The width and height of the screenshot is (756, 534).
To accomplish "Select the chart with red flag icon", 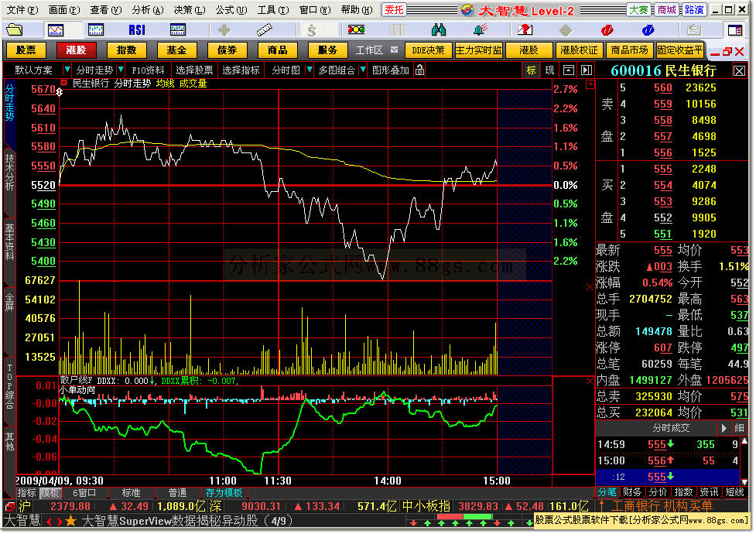I will (525, 30).
